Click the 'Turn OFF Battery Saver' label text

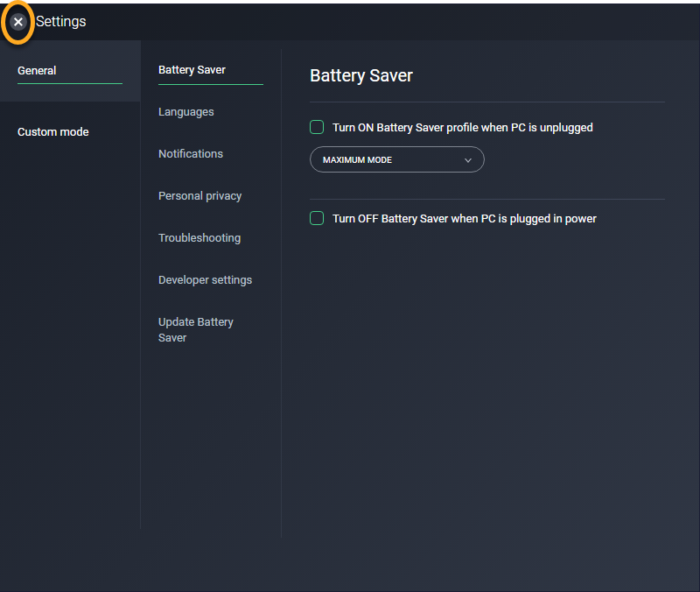(464, 219)
